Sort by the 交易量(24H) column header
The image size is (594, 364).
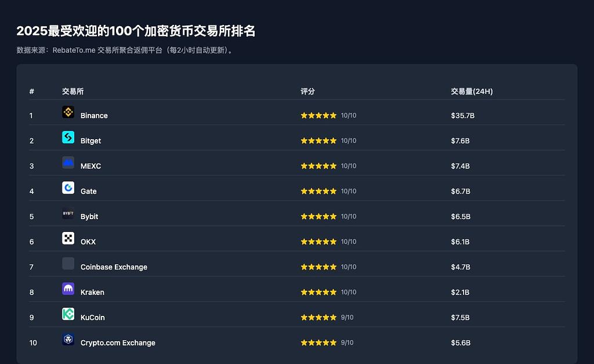coord(472,92)
